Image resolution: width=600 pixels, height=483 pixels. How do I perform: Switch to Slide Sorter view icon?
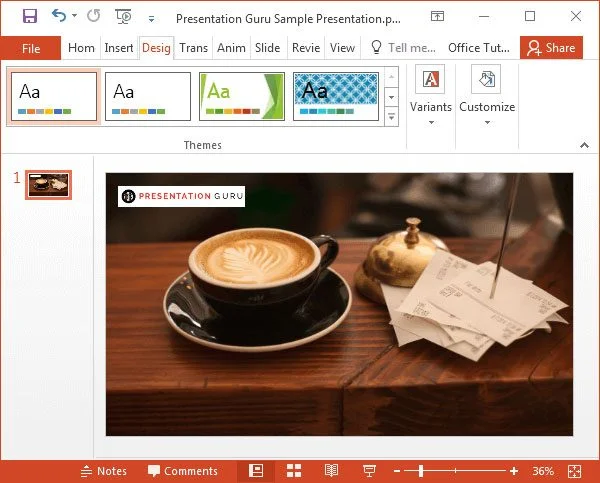pos(294,471)
